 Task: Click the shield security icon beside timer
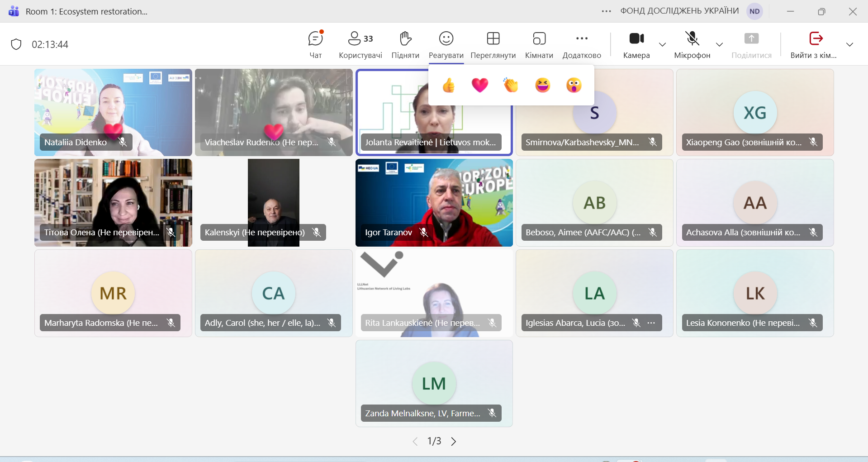click(16, 44)
